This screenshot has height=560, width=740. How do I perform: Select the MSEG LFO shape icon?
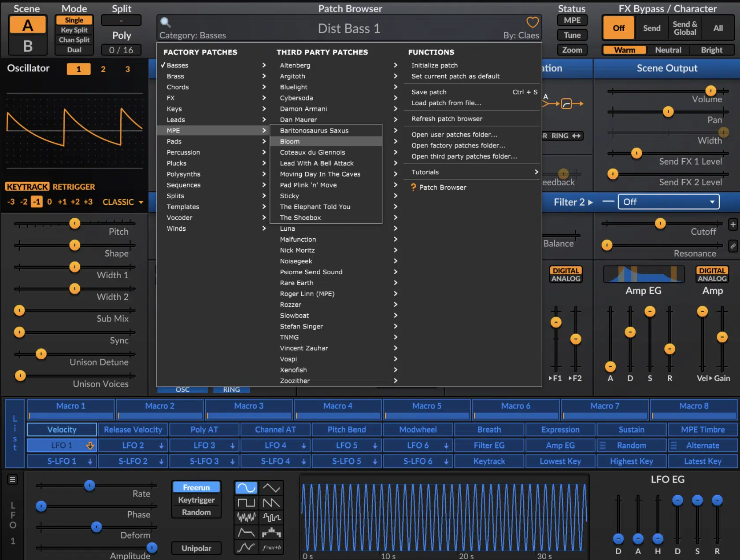click(246, 547)
